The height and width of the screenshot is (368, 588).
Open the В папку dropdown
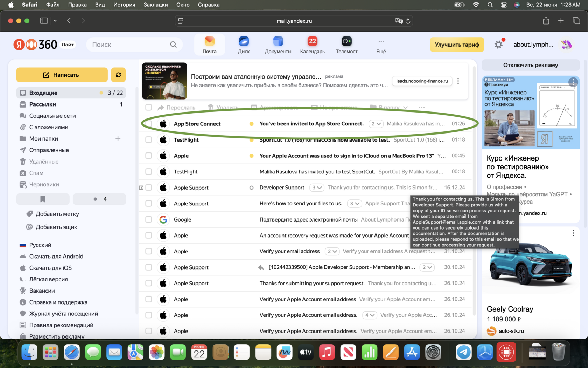(389, 108)
